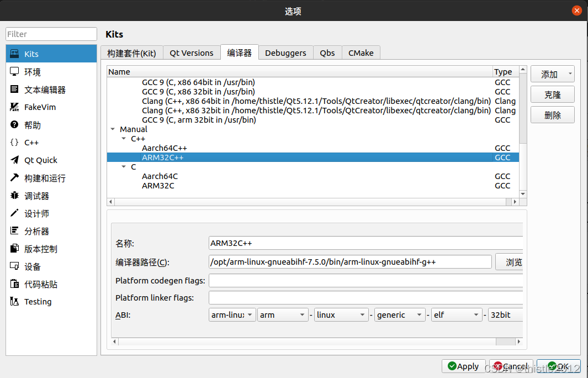588x378 pixels.
Task: Open the CMake tab
Action: coord(361,53)
